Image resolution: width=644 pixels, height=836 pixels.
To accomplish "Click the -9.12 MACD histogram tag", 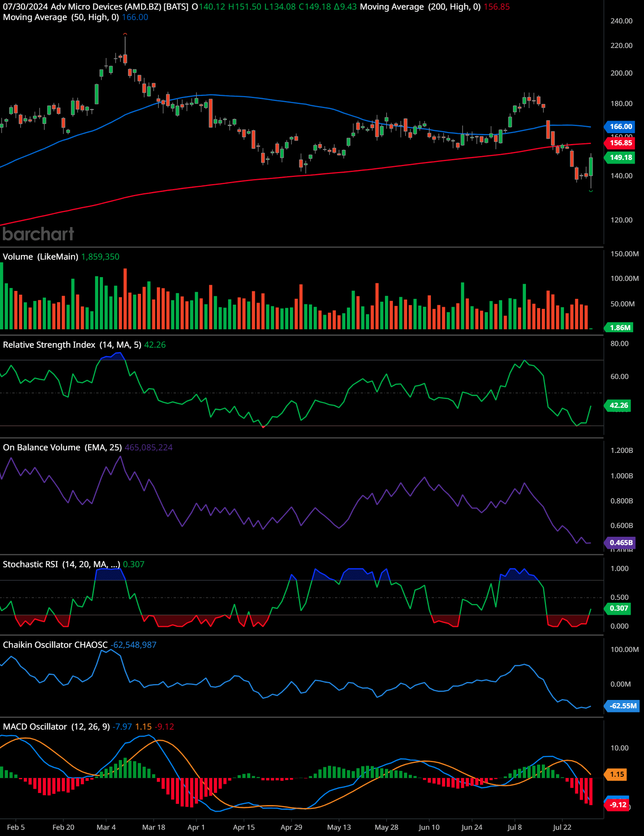I will (617, 805).
